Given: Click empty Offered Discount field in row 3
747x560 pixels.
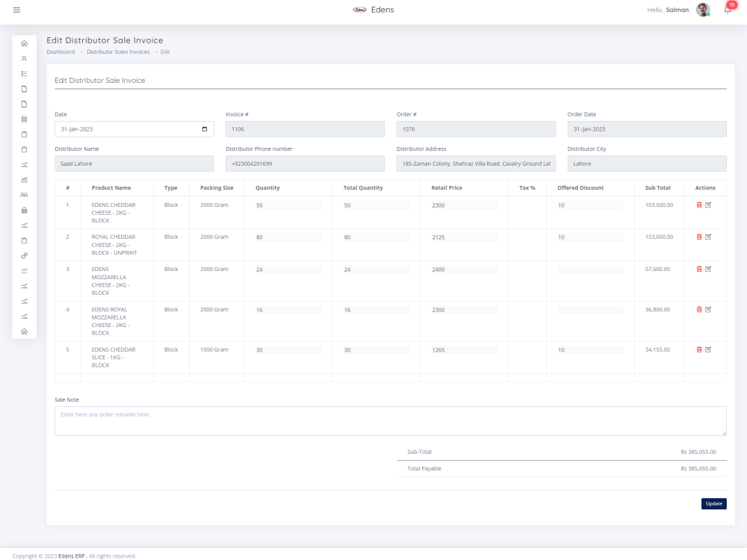Looking at the screenshot, I should click(590, 270).
